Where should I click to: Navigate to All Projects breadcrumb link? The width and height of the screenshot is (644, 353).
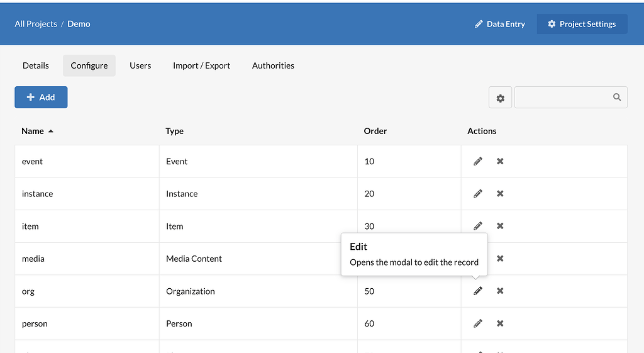pos(36,24)
